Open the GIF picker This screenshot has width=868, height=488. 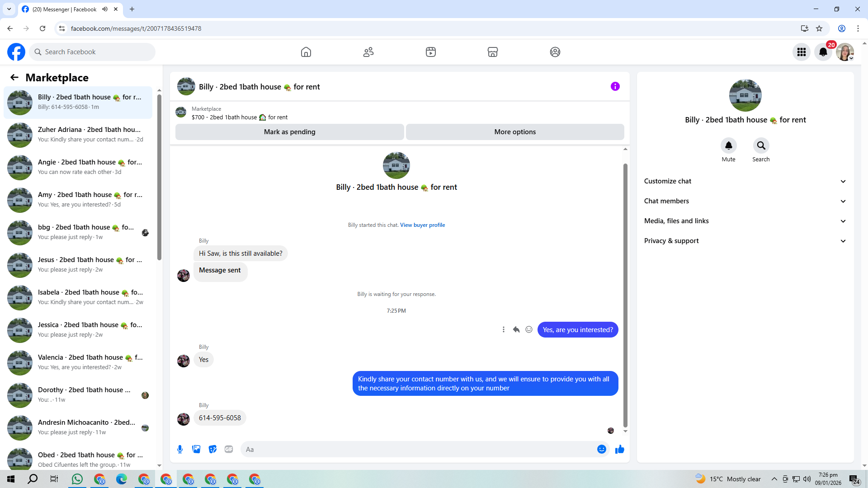click(x=229, y=449)
